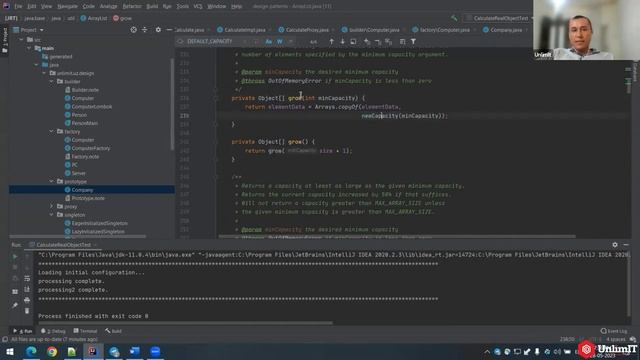Hide the Project tool window

pyautogui.click(x=169, y=30)
